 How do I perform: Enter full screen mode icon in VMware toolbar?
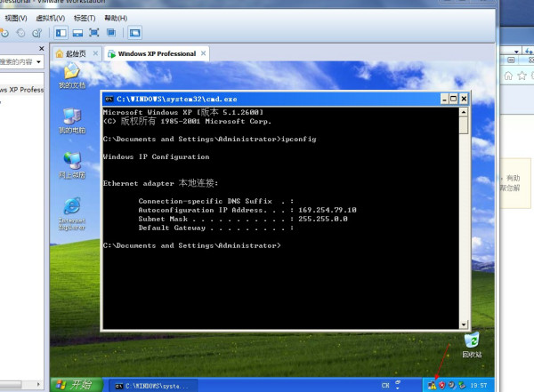[94, 33]
